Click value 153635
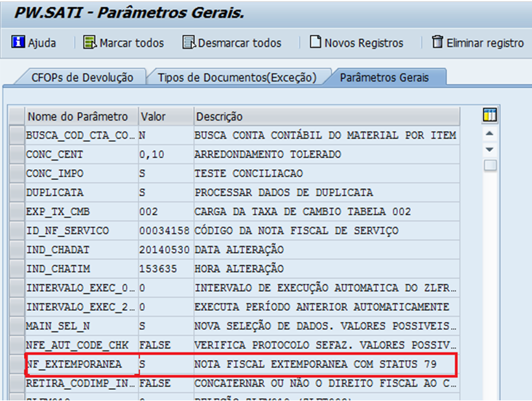 click(166, 269)
